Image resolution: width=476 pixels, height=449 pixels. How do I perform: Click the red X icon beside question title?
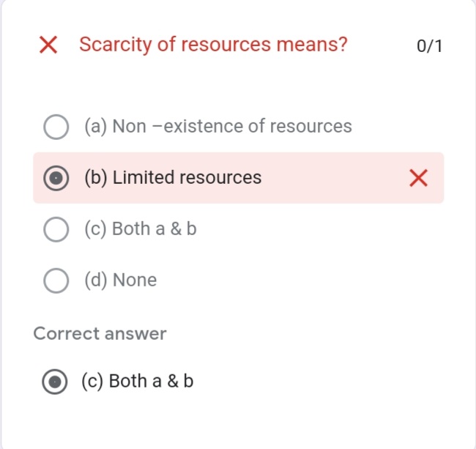(48, 45)
